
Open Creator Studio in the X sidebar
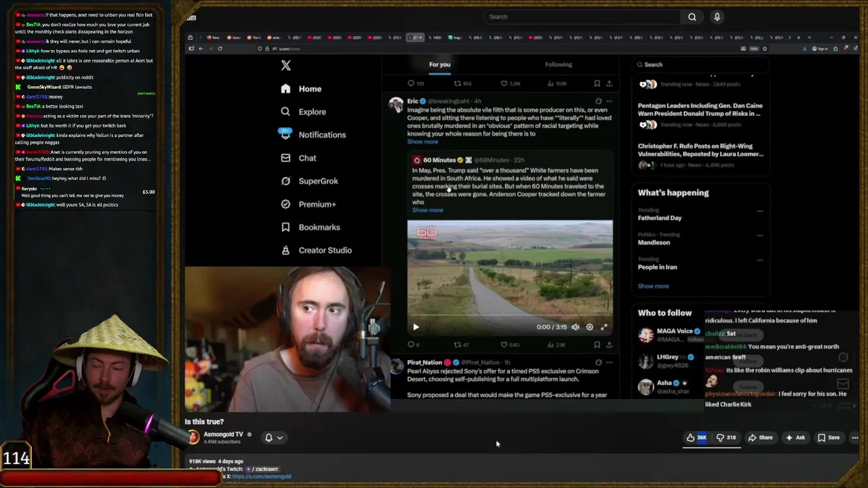pos(315,250)
